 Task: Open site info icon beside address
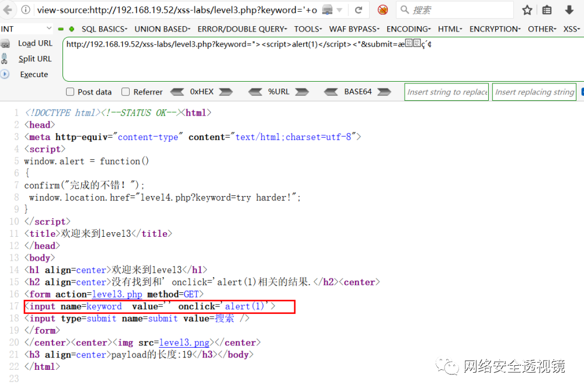click(x=25, y=10)
